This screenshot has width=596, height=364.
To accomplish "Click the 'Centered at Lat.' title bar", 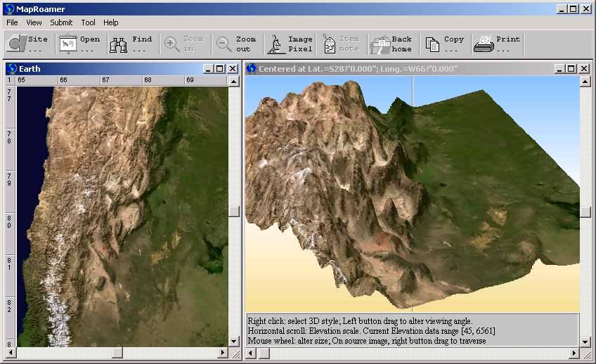I will pyautogui.click(x=417, y=69).
